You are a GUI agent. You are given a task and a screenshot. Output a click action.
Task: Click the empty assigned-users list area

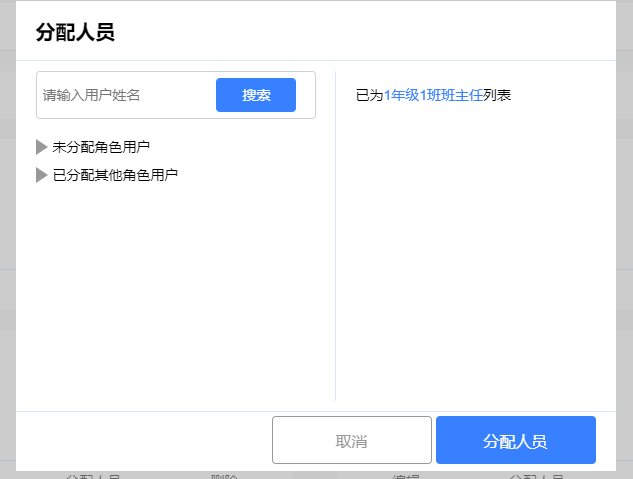(475, 260)
